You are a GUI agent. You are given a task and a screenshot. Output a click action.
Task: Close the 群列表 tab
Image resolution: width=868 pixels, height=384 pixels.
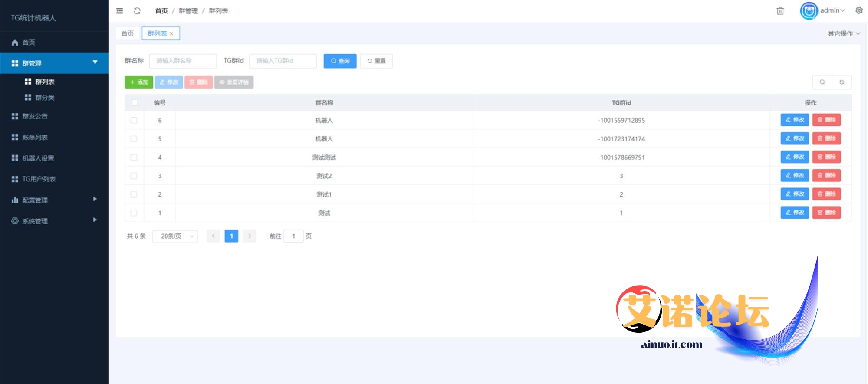pyautogui.click(x=172, y=34)
